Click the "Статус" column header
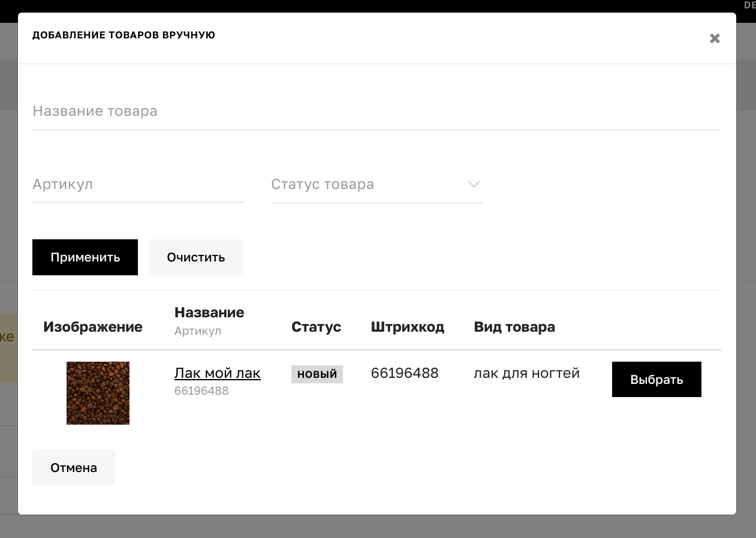The width and height of the screenshot is (756, 538). [x=316, y=327]
